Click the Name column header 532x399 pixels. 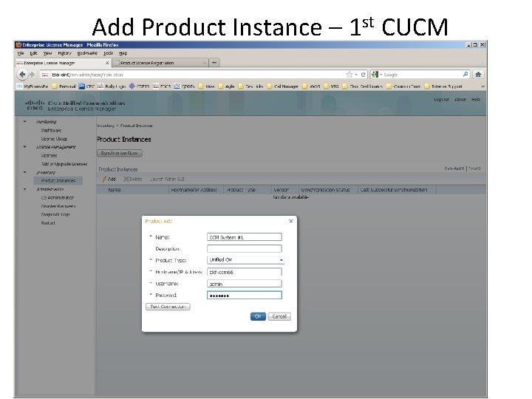click(115, 190)
